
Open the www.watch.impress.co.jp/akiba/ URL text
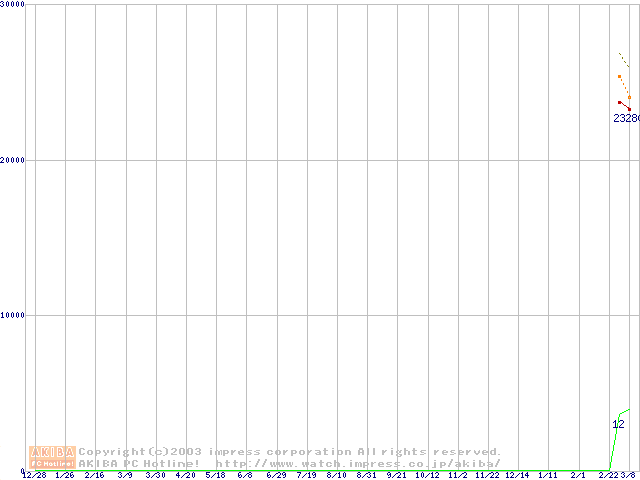[x=358, y=464]
